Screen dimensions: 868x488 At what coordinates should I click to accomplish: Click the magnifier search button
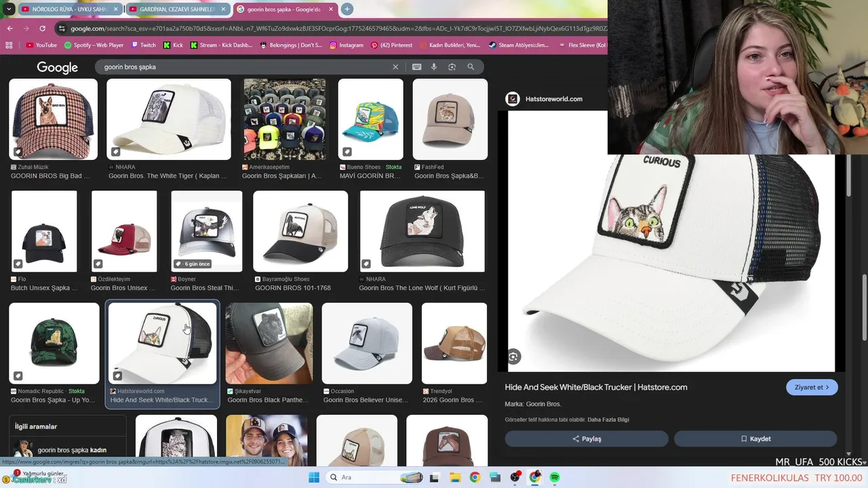(471, 67)
